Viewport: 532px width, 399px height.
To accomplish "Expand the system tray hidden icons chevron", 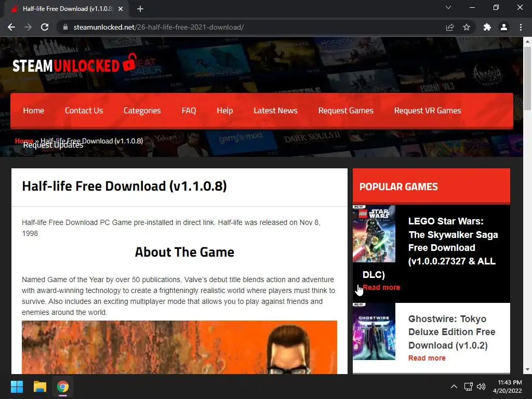I will pos(454,387).
